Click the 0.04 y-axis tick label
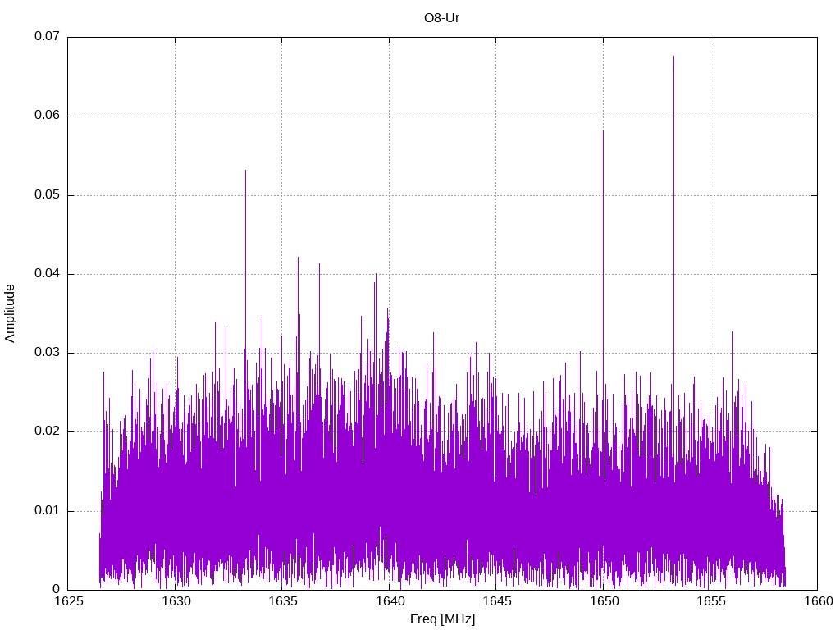Image resolution: width=840 pixels, height=630 pixels. pos(47,274)
